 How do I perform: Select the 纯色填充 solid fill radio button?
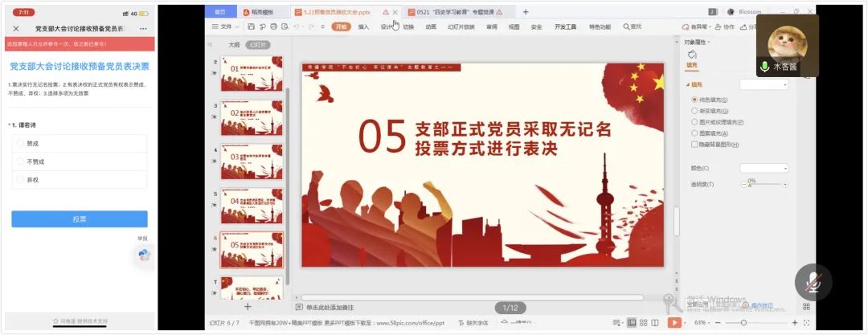tap(695, 99)
